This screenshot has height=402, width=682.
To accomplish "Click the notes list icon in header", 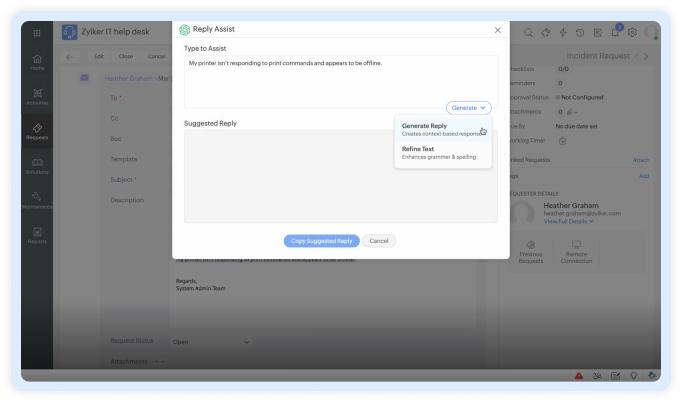I will pos(598,33).
